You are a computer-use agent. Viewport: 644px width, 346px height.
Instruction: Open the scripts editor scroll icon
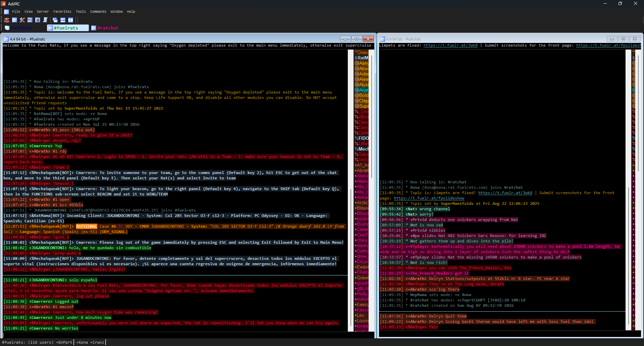click(x=45, y=20)
